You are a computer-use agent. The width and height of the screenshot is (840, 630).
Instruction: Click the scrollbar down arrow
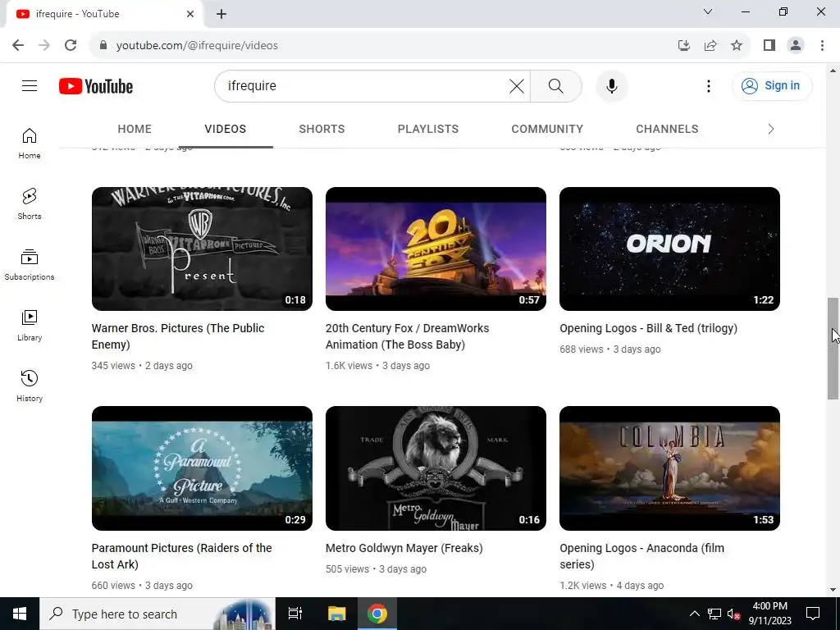click(833, 590)
